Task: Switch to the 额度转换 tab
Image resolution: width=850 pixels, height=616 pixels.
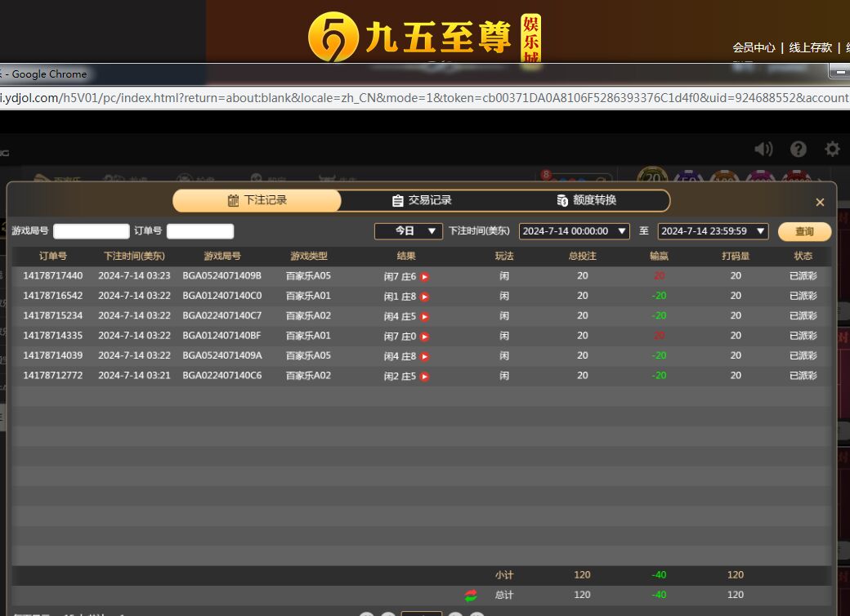Action: click(x=586, y=200)
